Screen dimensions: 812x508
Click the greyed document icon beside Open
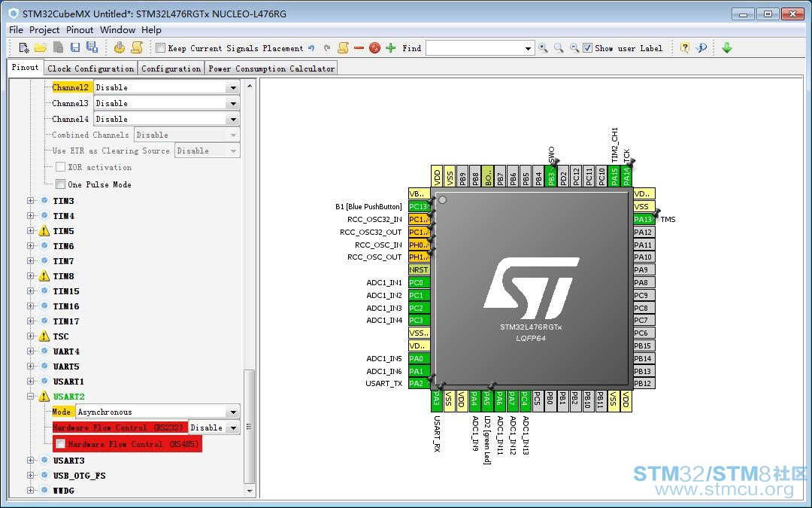tap(58, 47)
